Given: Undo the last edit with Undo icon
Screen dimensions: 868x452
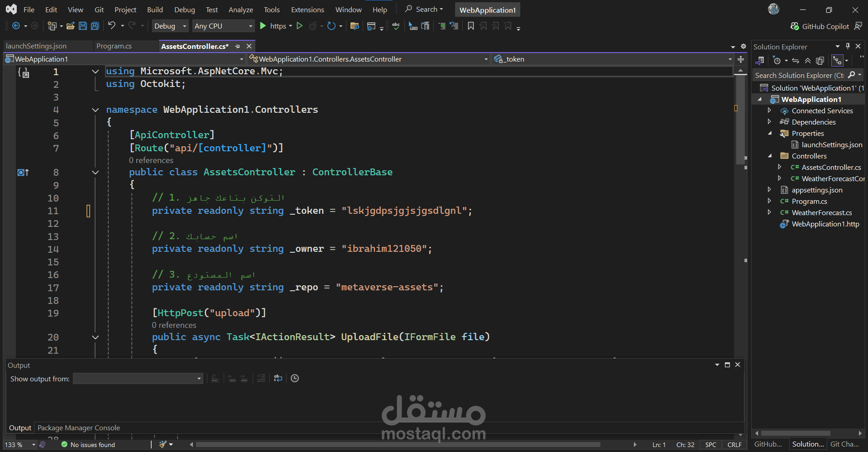Looking at the screenshot, I should [111, 26].
